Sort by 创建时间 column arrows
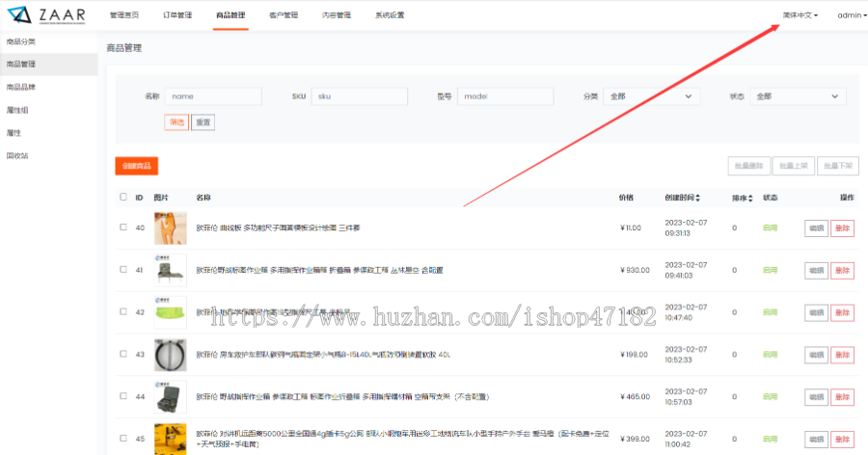 coord(697,198)
